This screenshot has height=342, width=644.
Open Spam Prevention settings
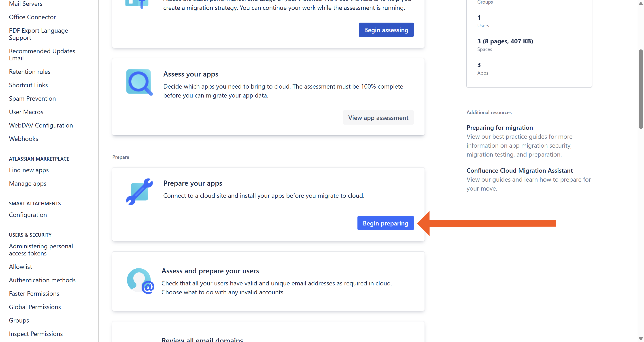point(32,98)
